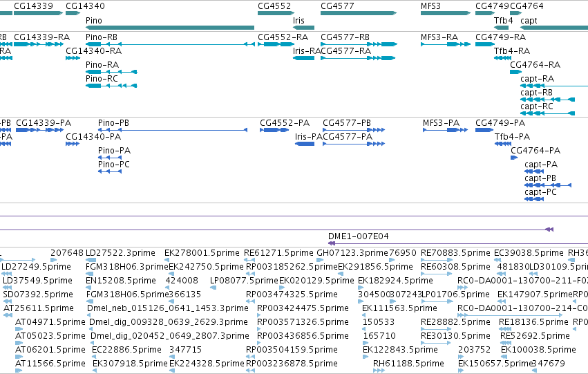The image size is (588, 374).
Task: Select transcript Pino-RB
Action: (x=170, y=44)
